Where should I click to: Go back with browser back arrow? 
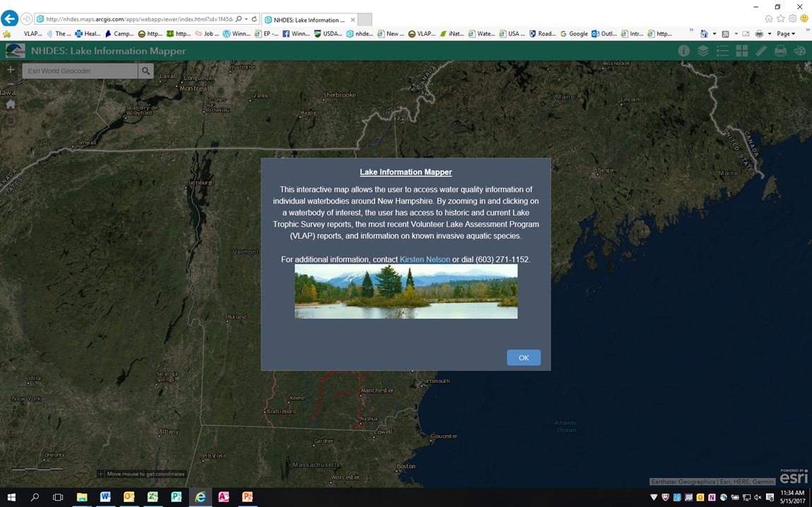(x=9, y=18)
